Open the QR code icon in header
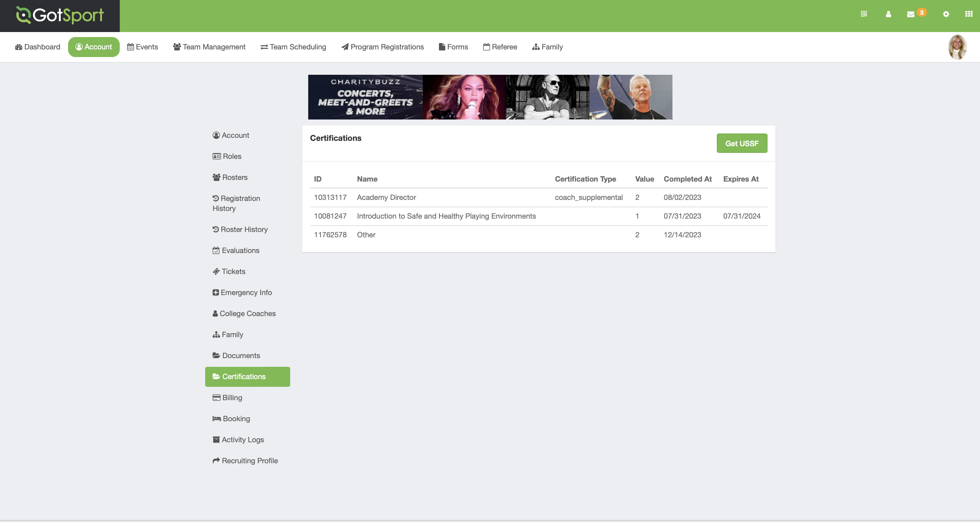 [x=864, y=14]
